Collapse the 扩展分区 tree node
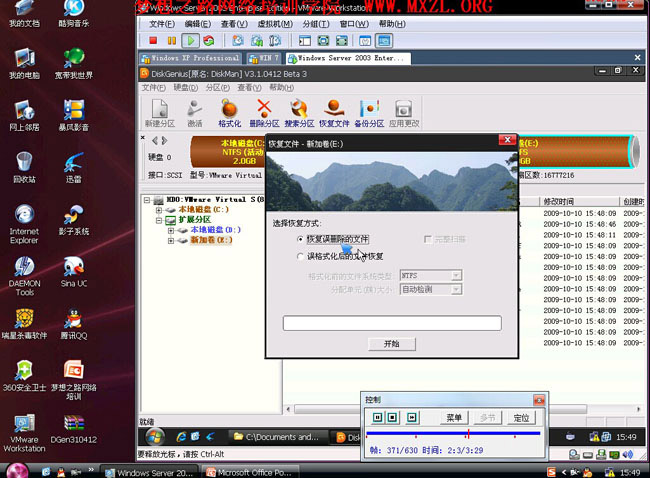 coord(159,220)
